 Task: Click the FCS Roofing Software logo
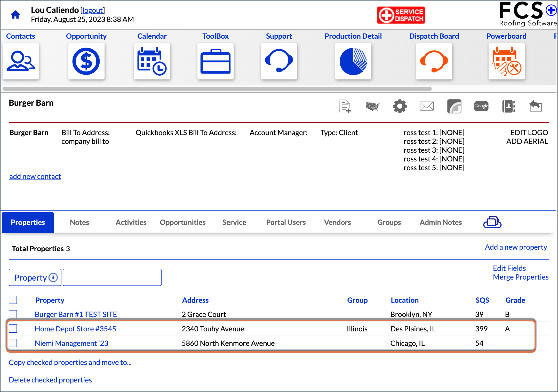pos(528,14)
